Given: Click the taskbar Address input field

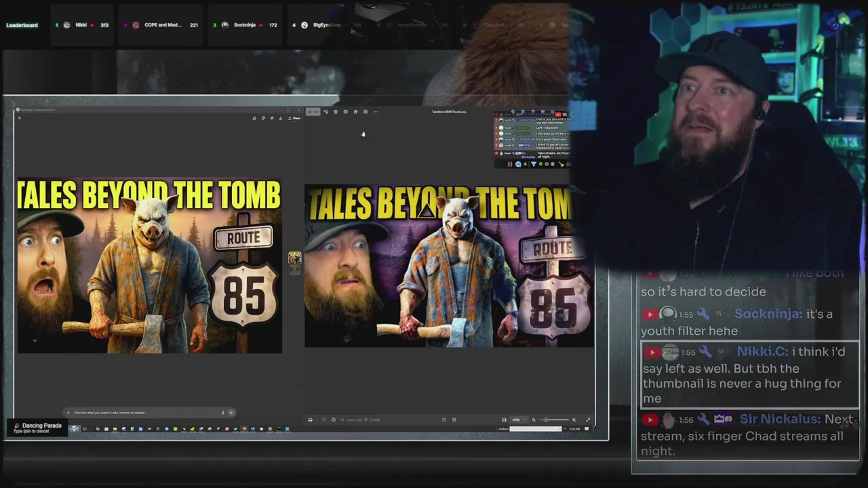Looking at the screenshot, I should click(x=536, y=429).
